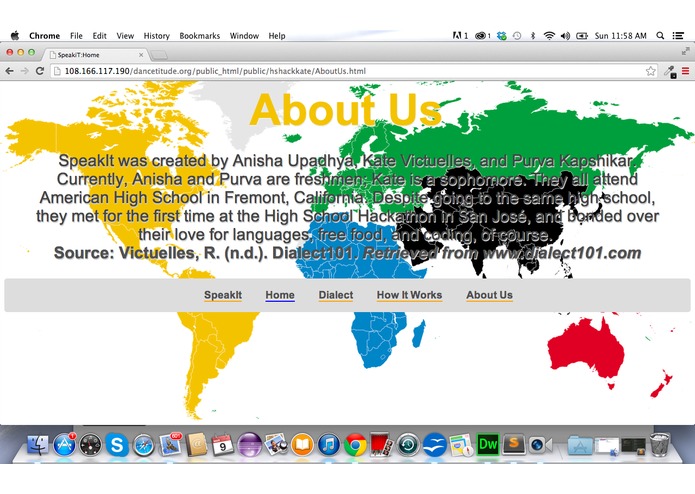The image size is (695, 494).
Task: Open the Chrome application menu
Action: click(44, 36)
